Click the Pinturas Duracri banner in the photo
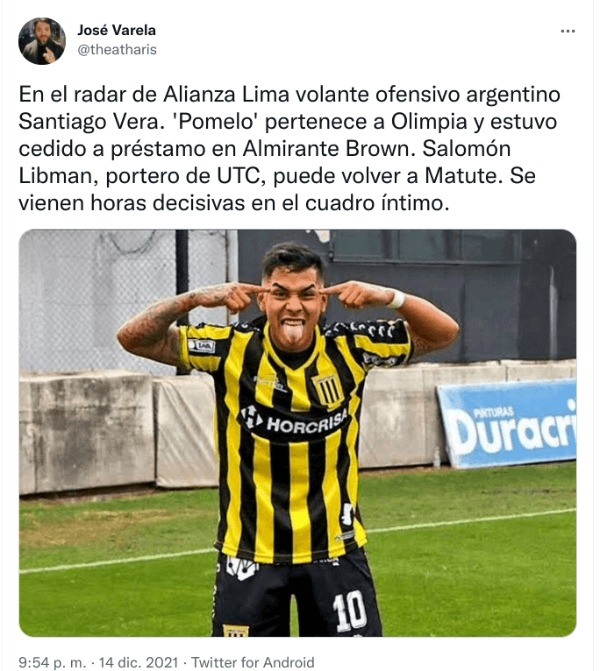This screenshot has height=671, width=600. pyautogui.click(x=508, y=423)
